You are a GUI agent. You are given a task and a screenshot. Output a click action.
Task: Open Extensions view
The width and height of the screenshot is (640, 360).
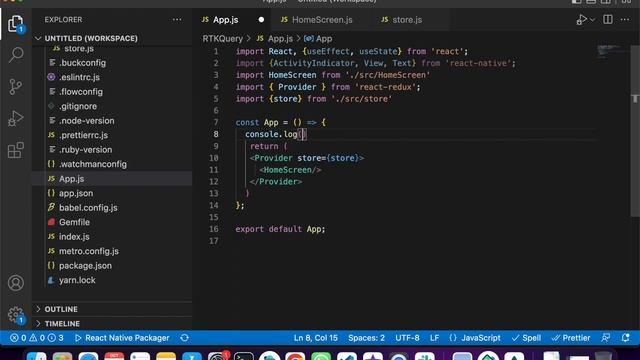[16, 150]
